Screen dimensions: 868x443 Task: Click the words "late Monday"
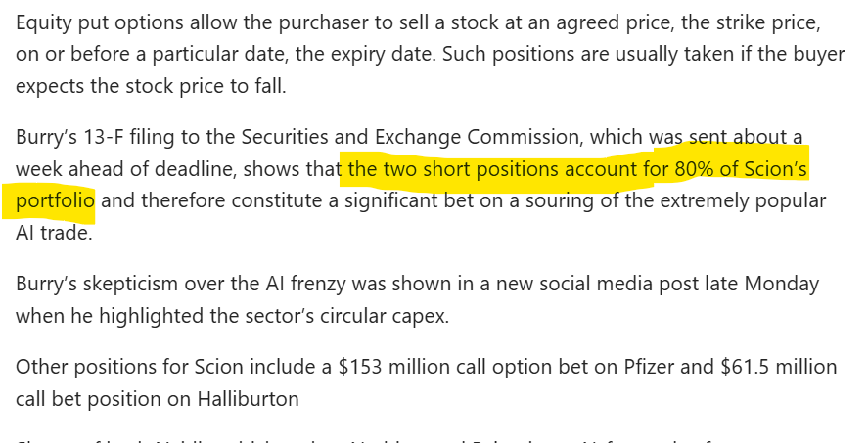pos(766,285)
